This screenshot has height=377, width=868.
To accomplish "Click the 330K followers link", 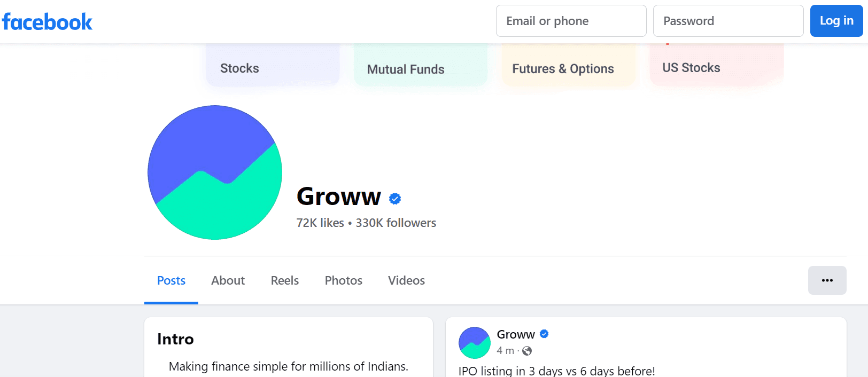I will click(396, 223).
